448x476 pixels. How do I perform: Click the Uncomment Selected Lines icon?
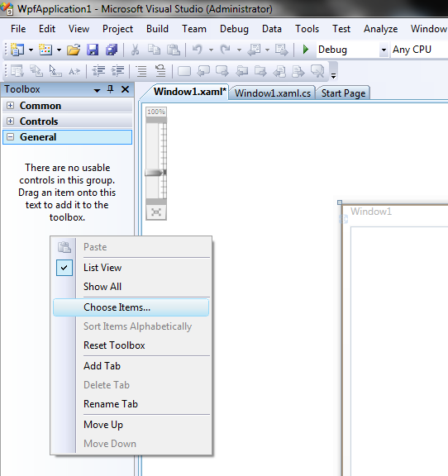point(160,71)
